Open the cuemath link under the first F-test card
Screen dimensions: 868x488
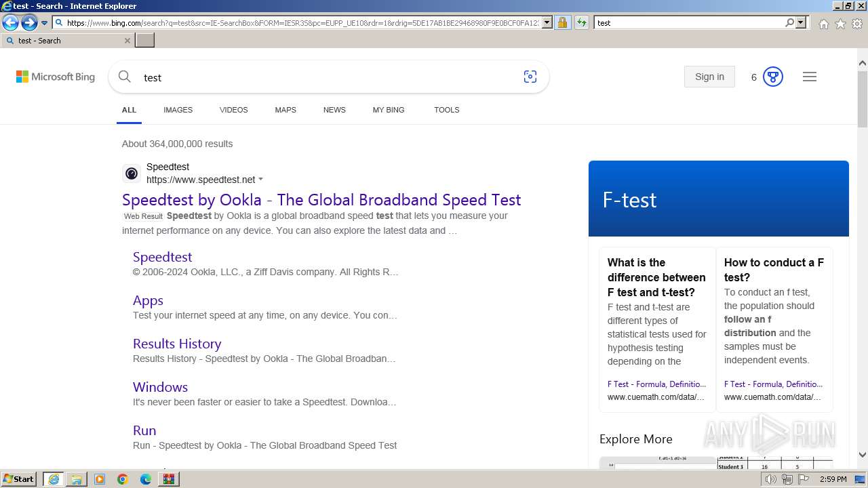(656, 384)
